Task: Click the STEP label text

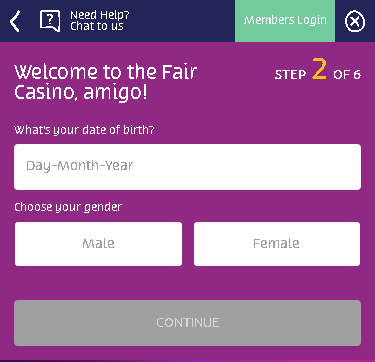Action: pos(290,75)
